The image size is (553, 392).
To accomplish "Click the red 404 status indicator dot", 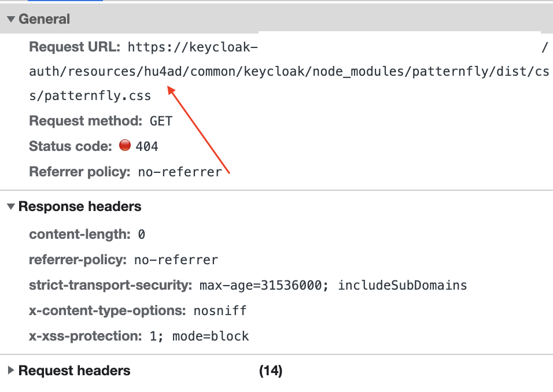I will point(125,146).
